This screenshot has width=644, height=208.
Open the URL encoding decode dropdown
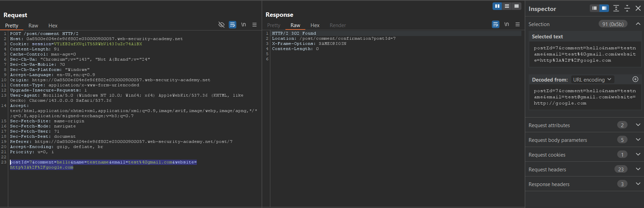[592, 79]
